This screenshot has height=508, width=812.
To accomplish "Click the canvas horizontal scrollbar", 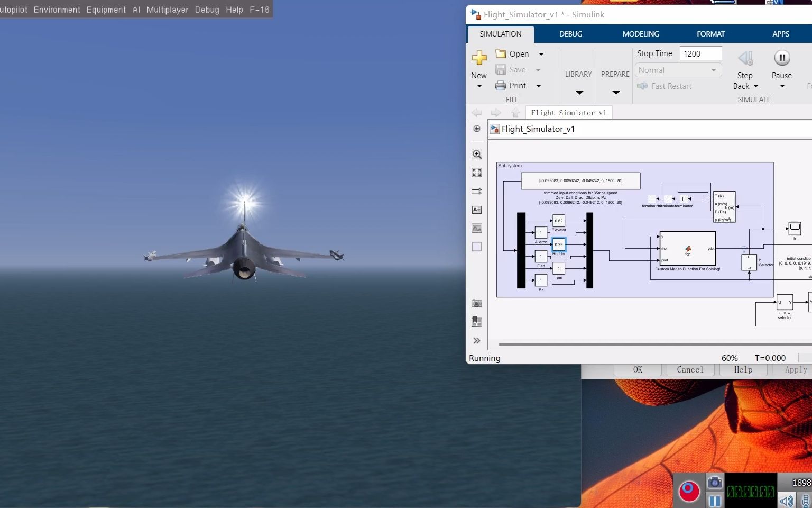I will (654, 344).
